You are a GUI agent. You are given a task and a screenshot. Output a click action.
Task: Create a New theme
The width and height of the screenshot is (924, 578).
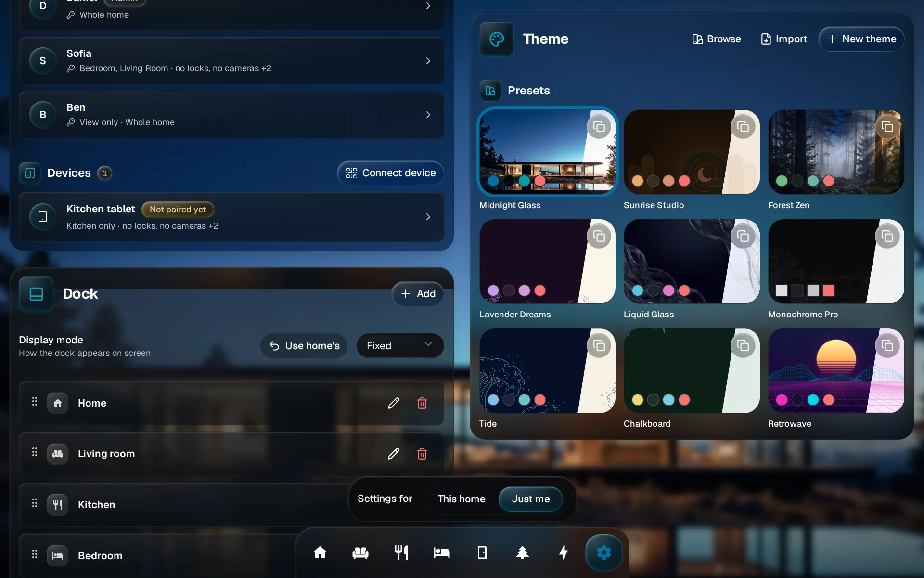[861, 39]
